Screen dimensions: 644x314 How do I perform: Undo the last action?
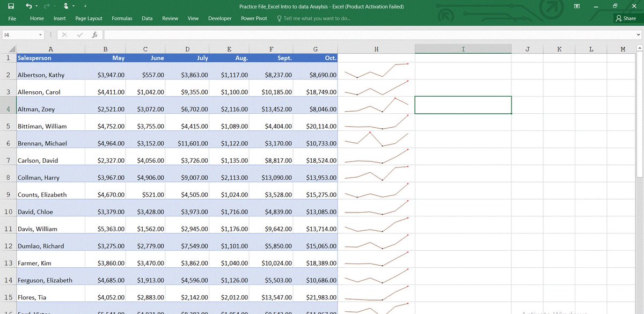[x=28, y=6]
